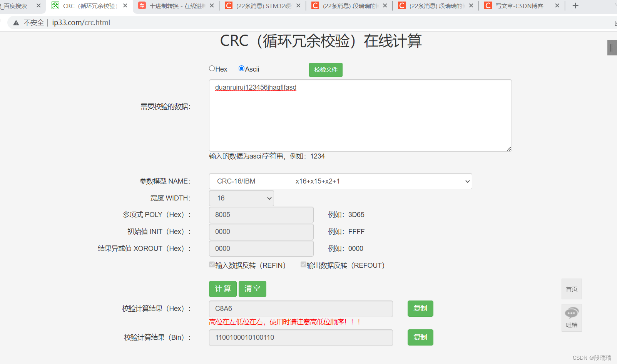Close the 写文章-CSDN博客 tab
617x364 pixels.
(x=557, y=5)
